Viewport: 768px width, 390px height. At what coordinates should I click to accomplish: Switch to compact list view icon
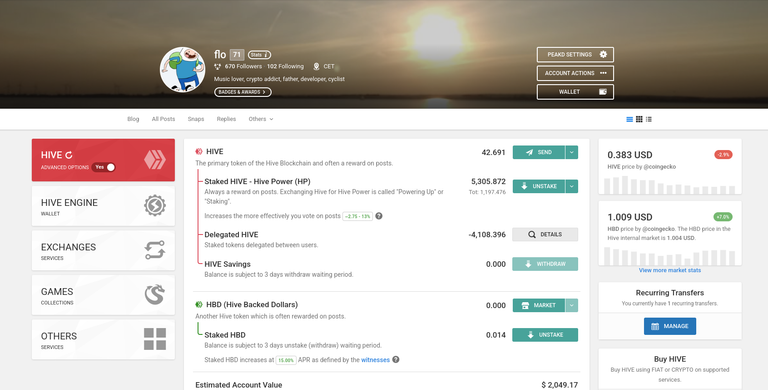(x=649, y=119)
